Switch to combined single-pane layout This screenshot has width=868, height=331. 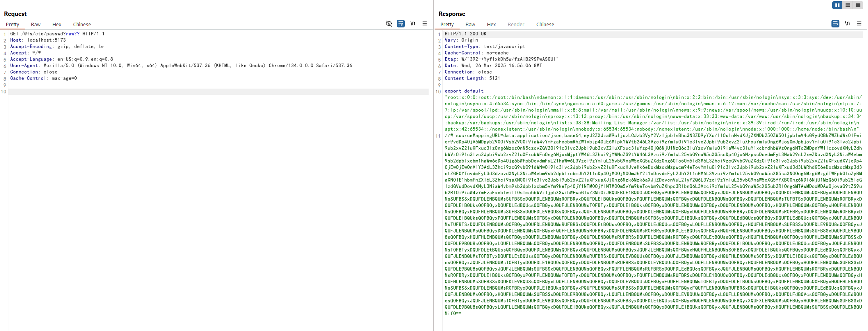tap(858, 5)
